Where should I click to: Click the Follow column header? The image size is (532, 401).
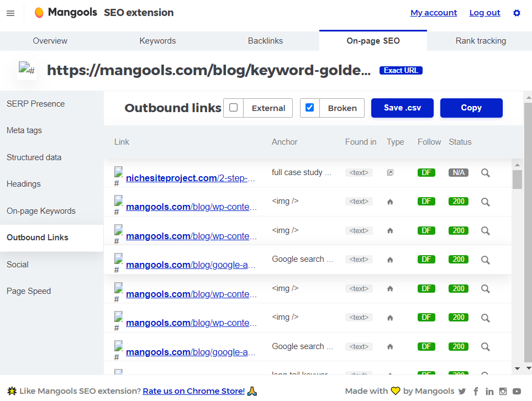click(x=429, y=142)
